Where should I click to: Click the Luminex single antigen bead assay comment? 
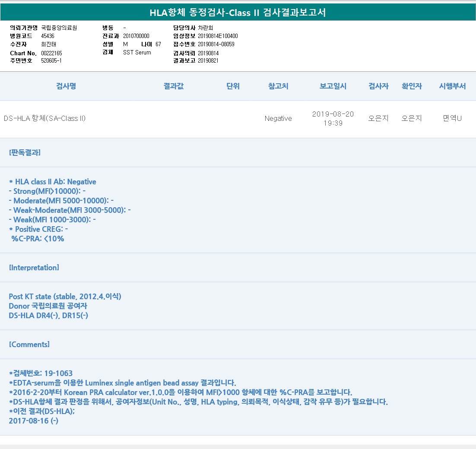pos(123,383)
